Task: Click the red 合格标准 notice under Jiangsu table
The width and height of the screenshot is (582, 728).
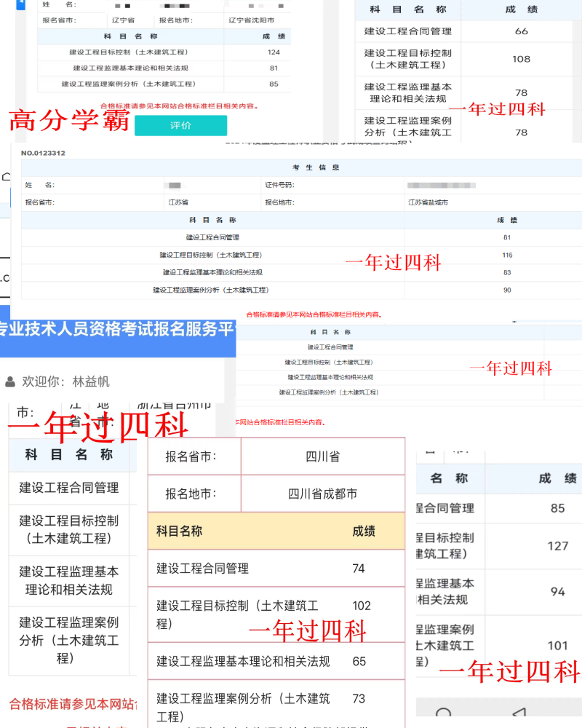Action: [313, 314]
